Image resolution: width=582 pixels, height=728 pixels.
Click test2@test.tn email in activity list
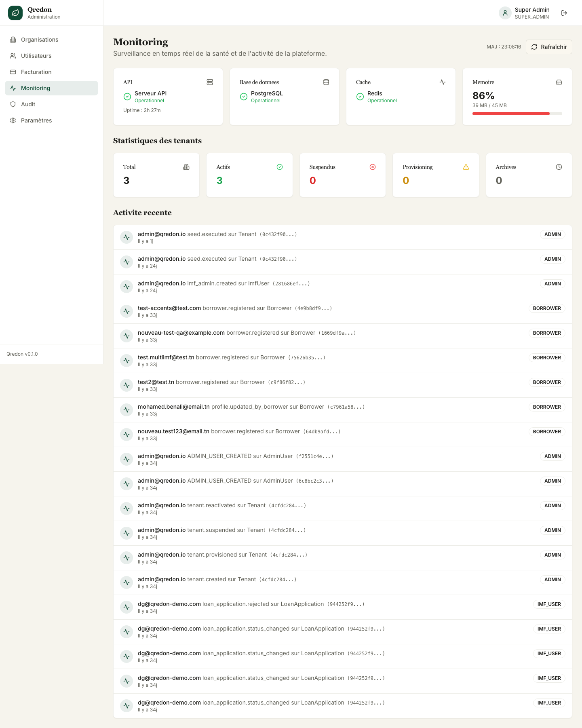click(x=156, y=382)
